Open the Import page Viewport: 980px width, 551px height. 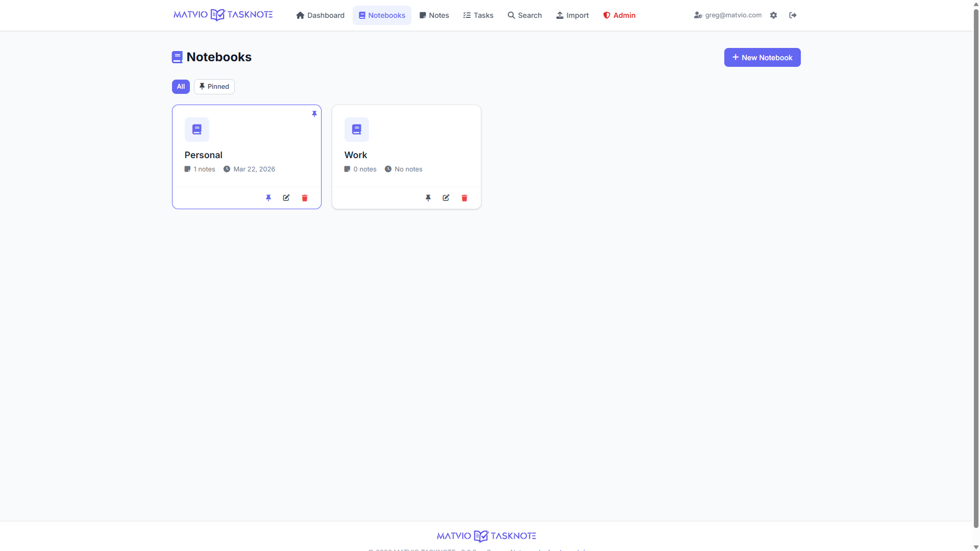pos(573,15)
